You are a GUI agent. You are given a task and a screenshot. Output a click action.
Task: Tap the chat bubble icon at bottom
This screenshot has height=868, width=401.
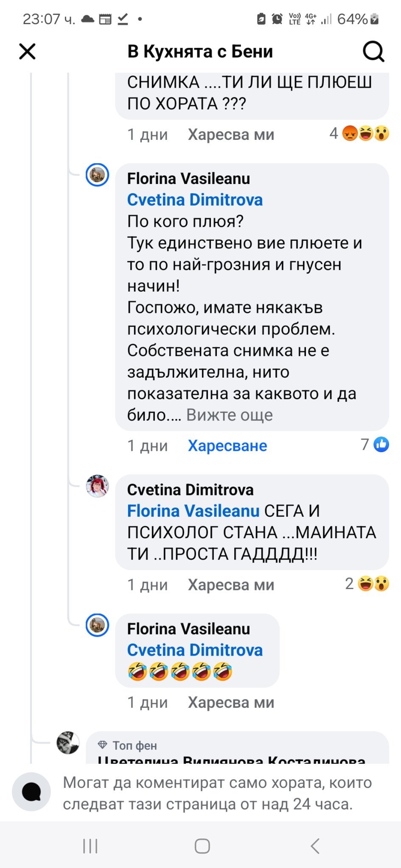31,792
